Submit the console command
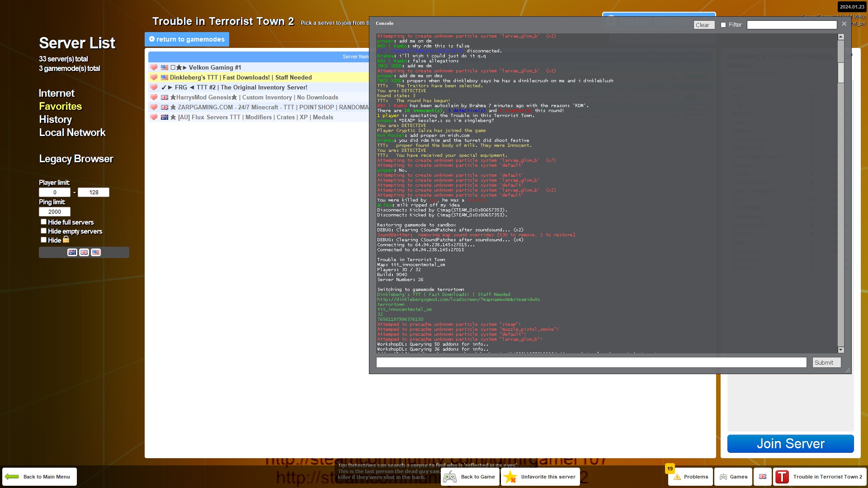The width and height of the screenshot is (868, 488). click(x=826, y=362)
